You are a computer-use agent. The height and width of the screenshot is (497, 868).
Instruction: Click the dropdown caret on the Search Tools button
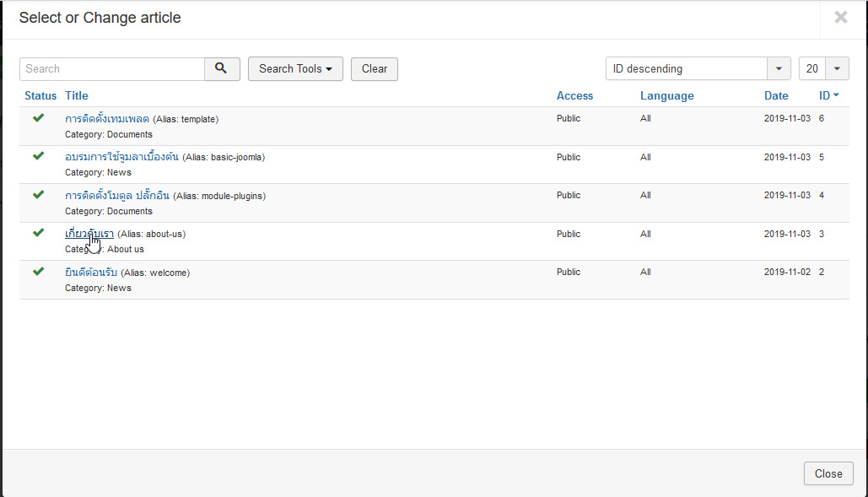click(327, 68)
